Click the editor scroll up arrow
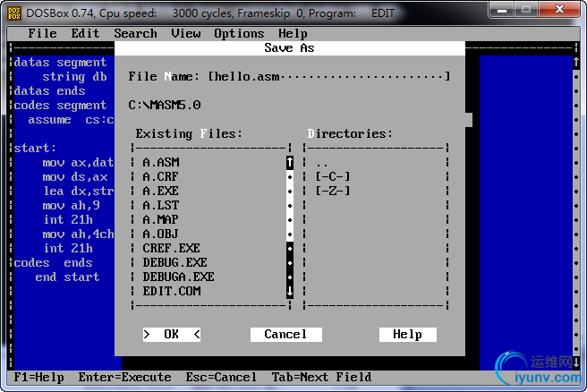Image resolution: width=587 pixels, height=392 pixels. [x=576, y=62]
